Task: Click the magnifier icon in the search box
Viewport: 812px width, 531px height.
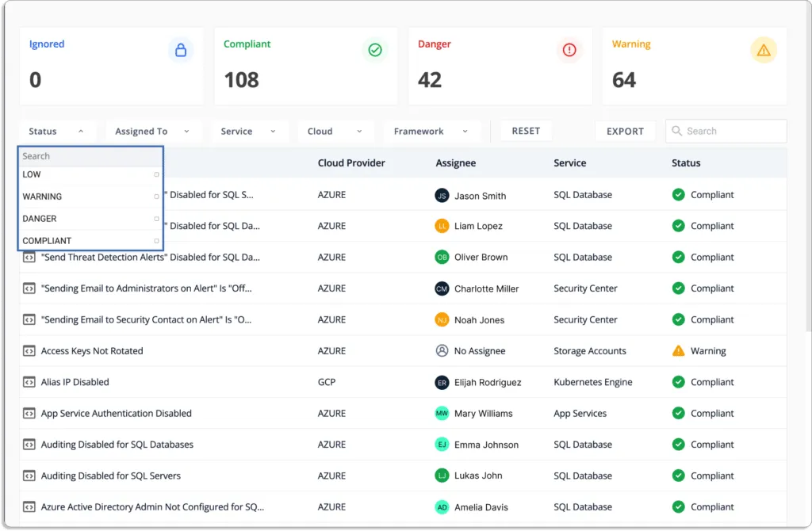Action: coord(676,131)
